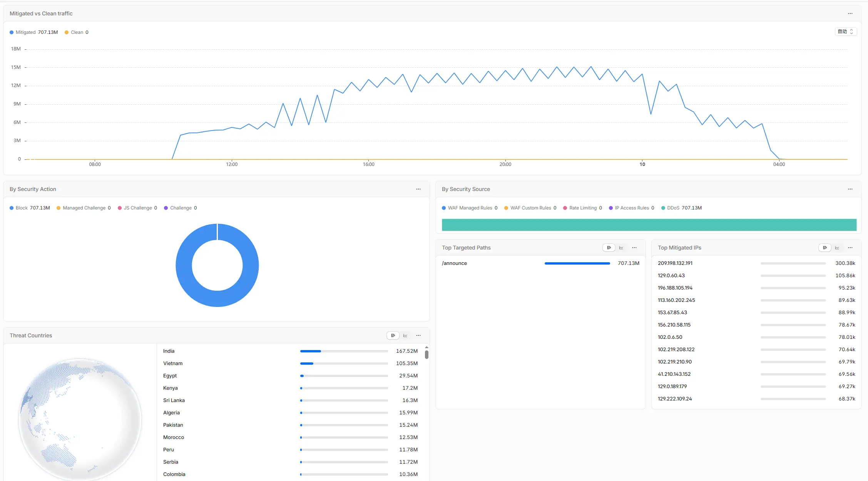The height and width of the screenshot is (481, 868).
Task: Toggle the Mitigated series in legend
Action: (x=34, y=32)
